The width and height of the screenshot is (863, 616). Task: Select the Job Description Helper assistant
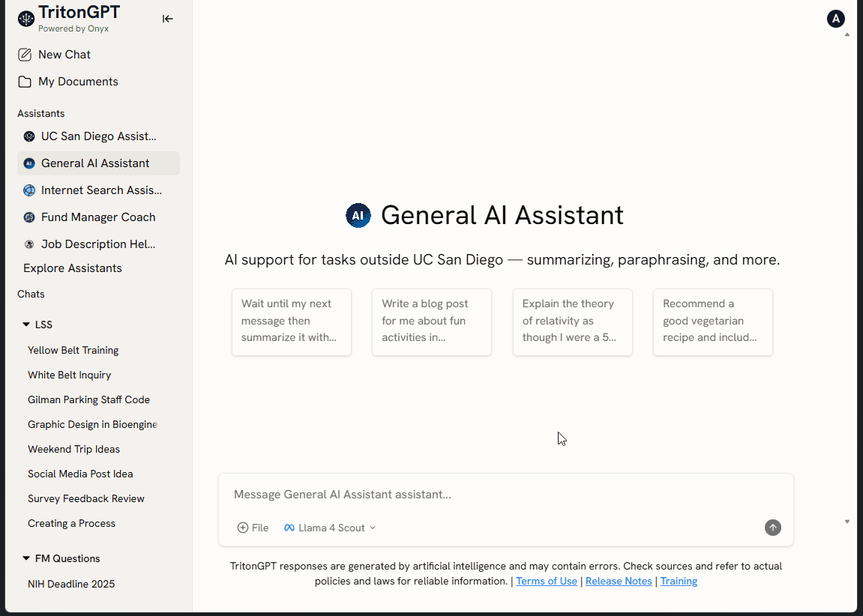[x=97, y=244]
